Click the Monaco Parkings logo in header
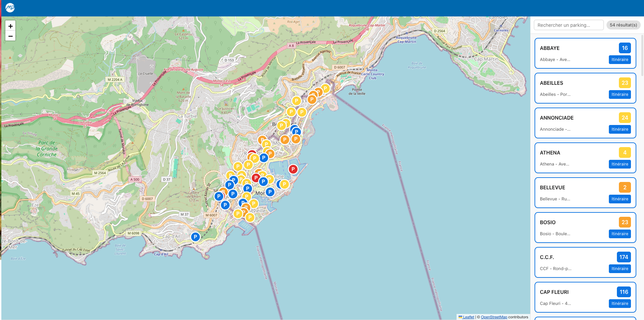This screenshot has height=320, width=644. click(x=10, y=7)
